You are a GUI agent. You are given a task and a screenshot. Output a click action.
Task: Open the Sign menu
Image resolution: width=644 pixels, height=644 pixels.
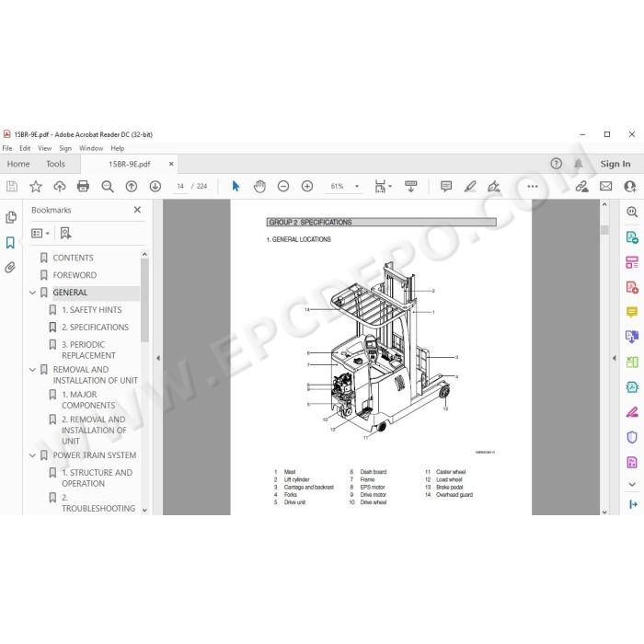pyautogui.click(x=65, y=148)
